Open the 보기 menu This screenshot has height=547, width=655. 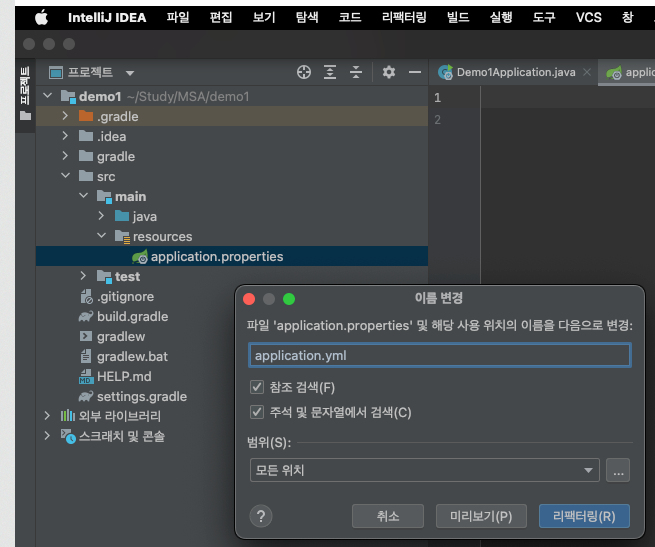point(264,18)
